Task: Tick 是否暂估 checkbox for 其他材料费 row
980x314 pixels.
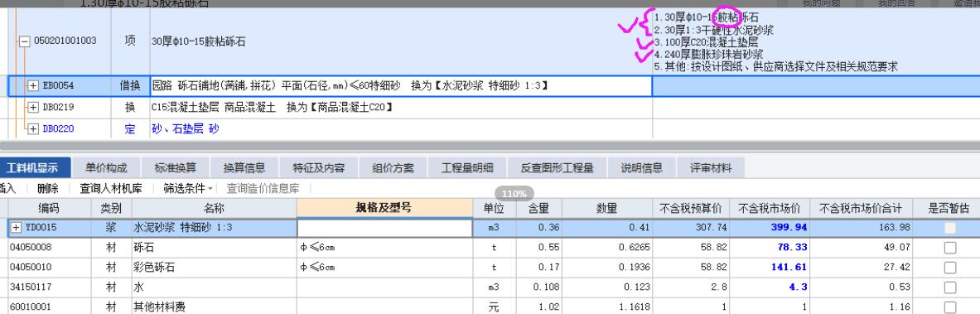Action: pos(950,307)
